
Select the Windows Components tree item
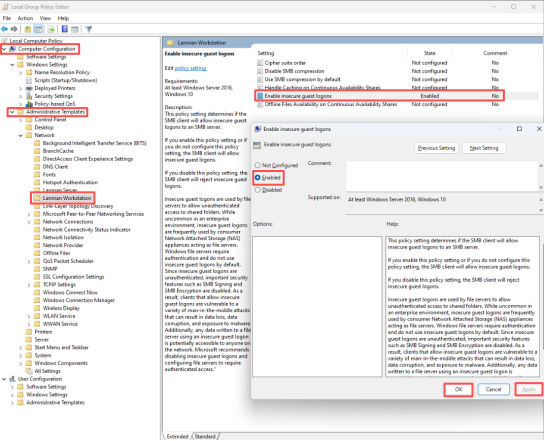pyautogui.click(x=61, y=363)
